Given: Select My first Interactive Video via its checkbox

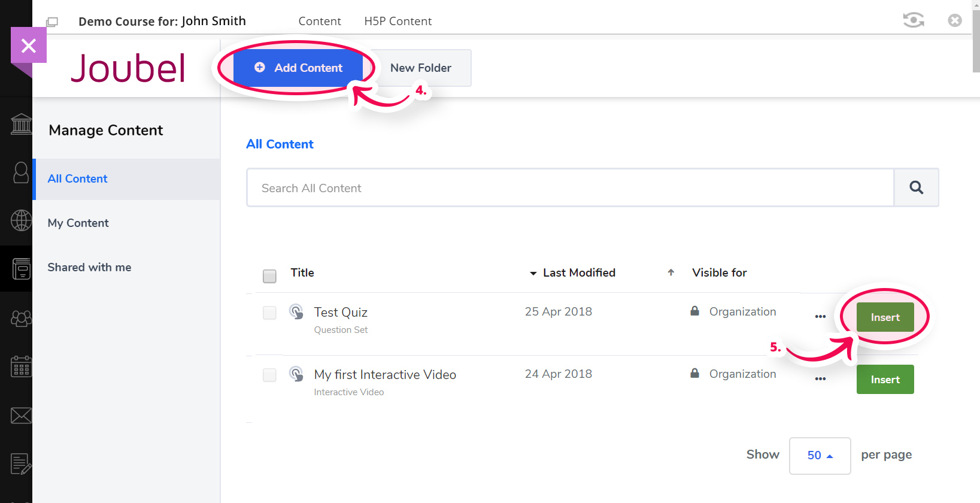Looking at the screenshot, I should [x=269, y=375].
